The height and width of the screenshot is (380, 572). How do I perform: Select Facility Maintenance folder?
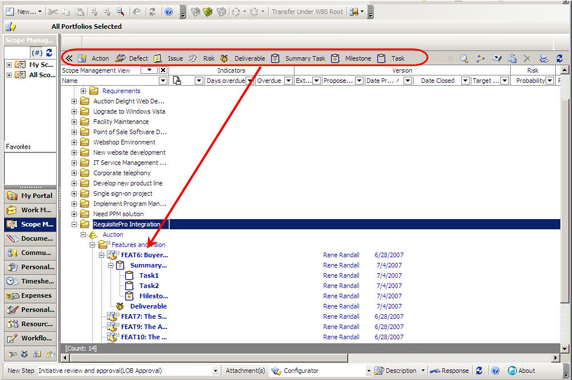pyautogui.click(x=121, y=121)
